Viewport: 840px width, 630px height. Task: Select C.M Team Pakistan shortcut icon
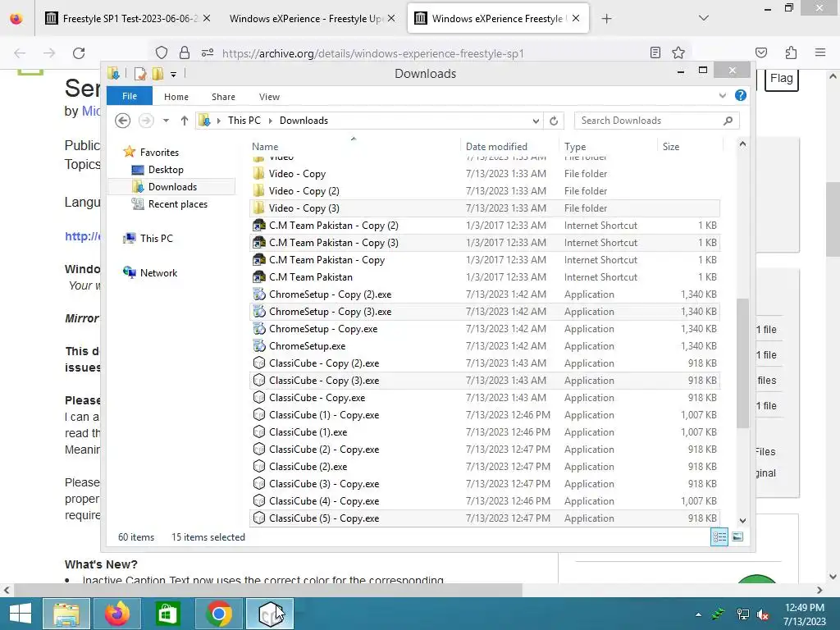(258, 277)
